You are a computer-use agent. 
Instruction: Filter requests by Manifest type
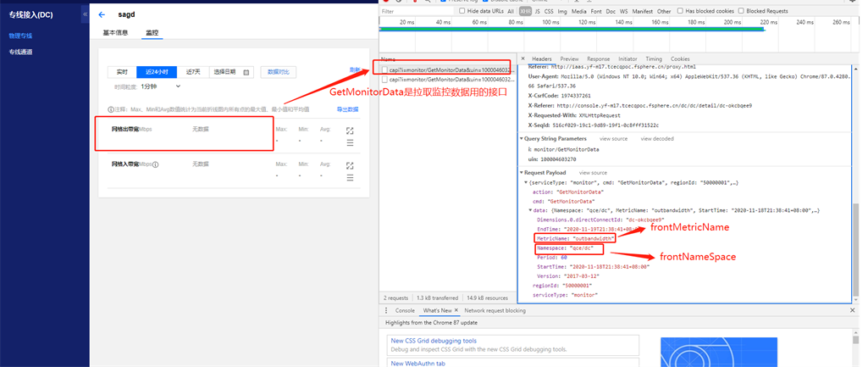click(x=643, y=11)
